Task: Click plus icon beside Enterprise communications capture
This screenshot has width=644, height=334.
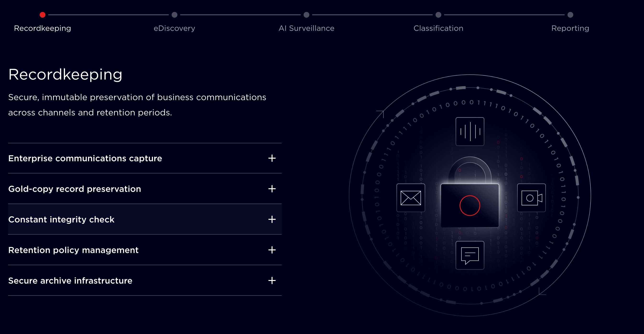Action: [272, 158]
